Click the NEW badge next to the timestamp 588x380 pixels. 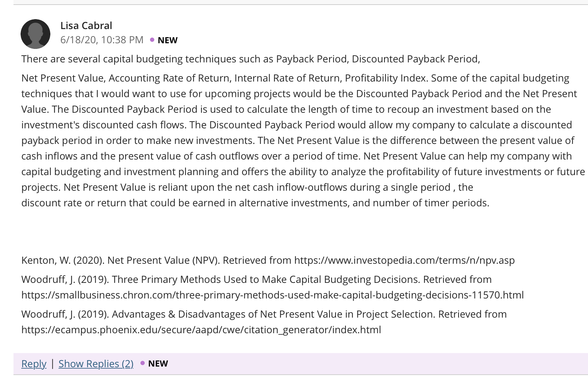coord(167,40)
